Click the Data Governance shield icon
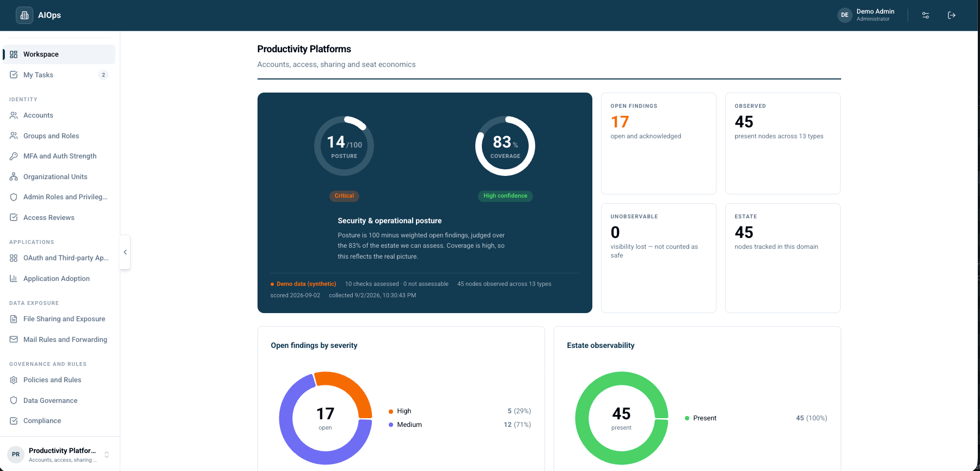This screenshot has height=471, width=980. [x=14, y=401]
